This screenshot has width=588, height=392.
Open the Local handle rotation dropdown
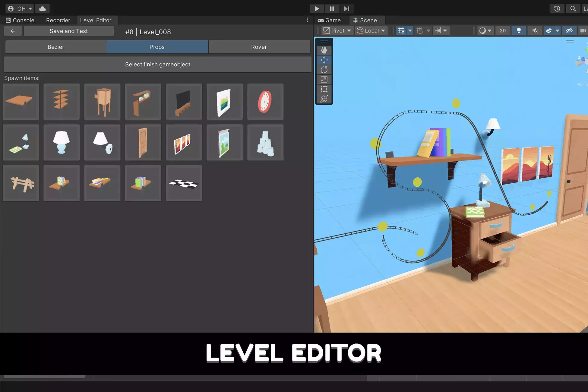click(371, 31)
